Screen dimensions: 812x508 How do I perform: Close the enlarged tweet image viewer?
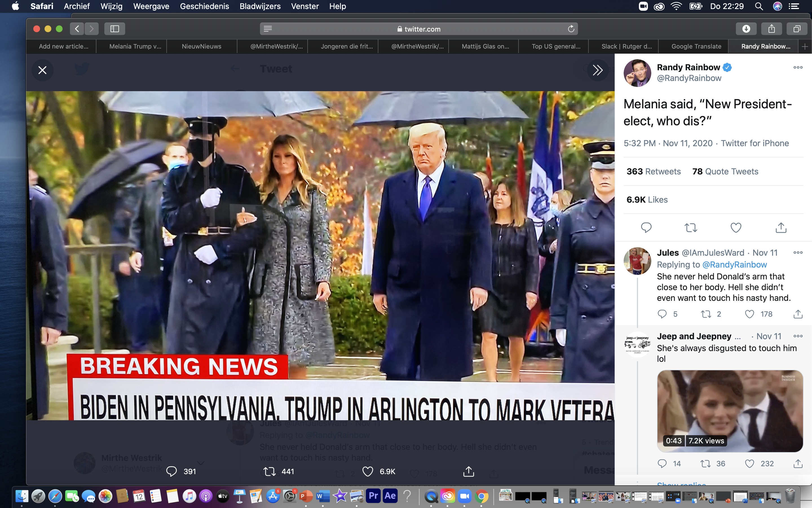42,70
